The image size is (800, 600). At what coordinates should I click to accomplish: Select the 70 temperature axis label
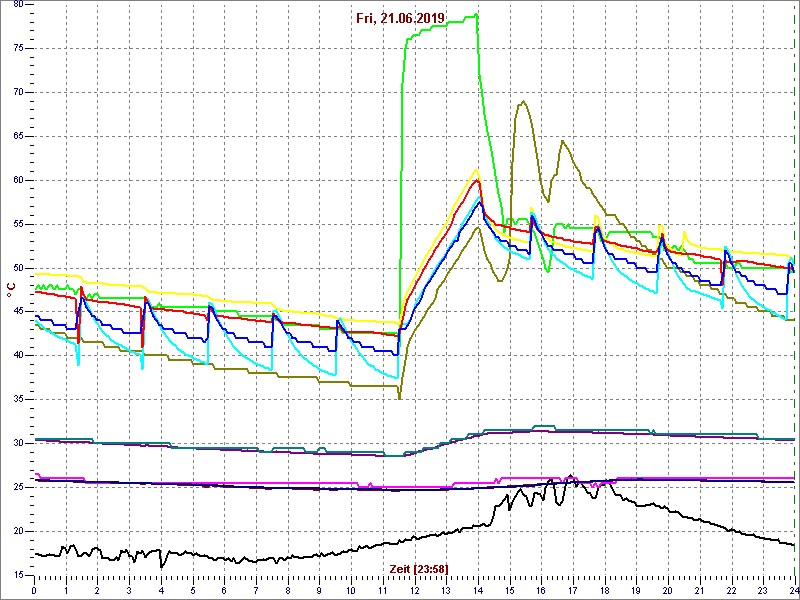17,92
